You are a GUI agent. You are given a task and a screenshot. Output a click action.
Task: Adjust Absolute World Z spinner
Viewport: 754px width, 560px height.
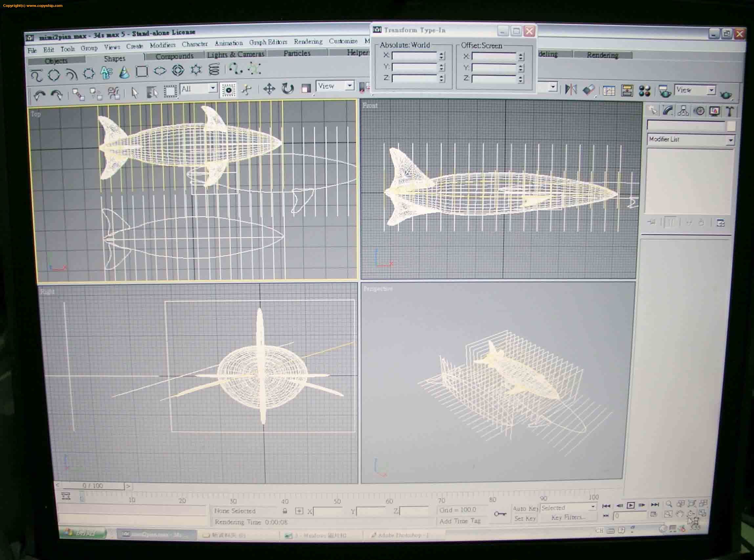click(x=442, y=79)
